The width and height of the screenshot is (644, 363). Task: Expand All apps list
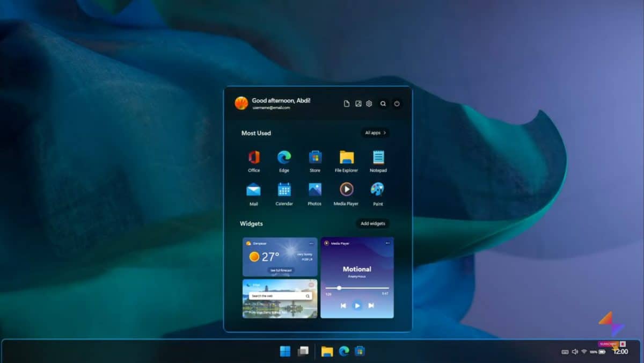pyautogui.click(x=375, y=133)
